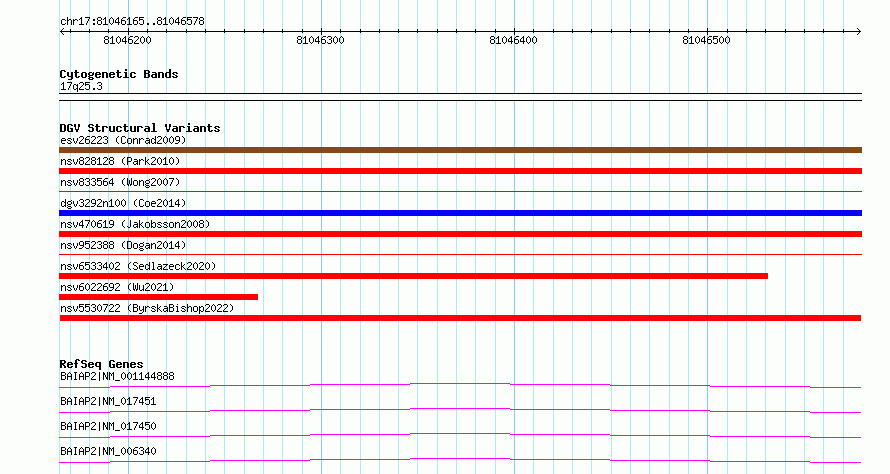Click the 17q25.3 cytogenetic band bar
This screenshot has height=474, width=890.
pyautogui.click(x=460, y=97)
